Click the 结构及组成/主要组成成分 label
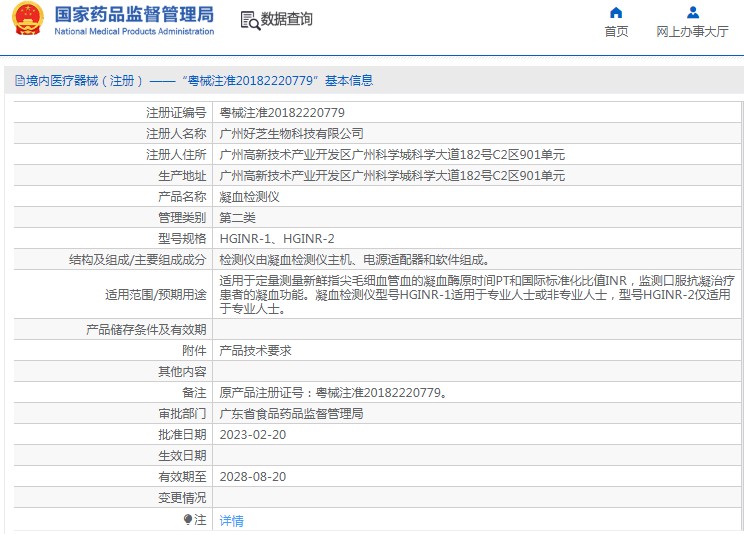 click(138, 260)
